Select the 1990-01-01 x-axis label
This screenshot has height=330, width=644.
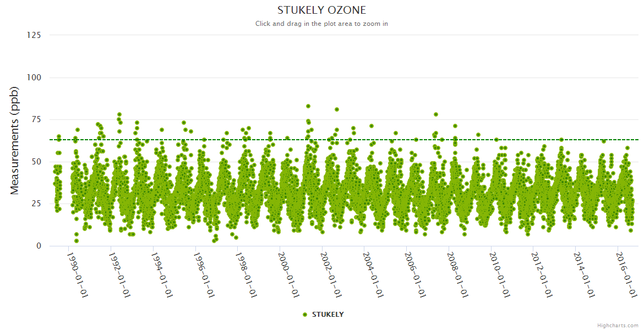(x=78, y=274)
